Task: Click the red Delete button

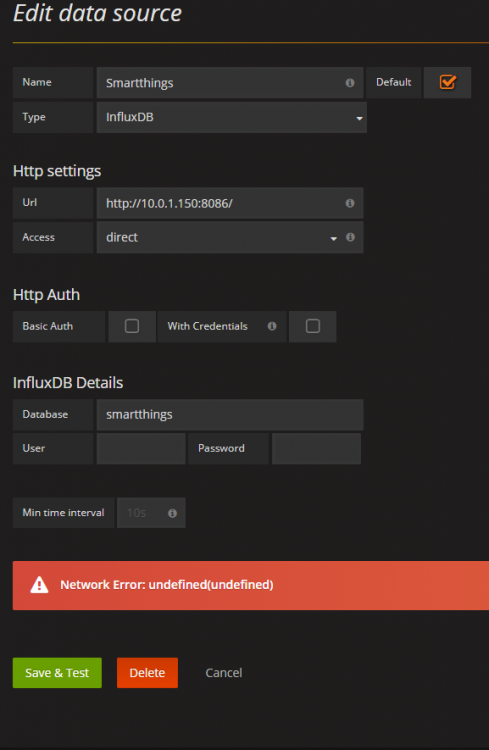Action: [147, 673]
